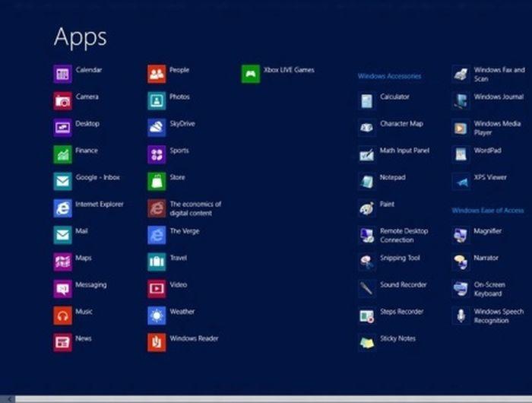Screen dimensions: 532x403
Task: Click the "Messaging" label text
Action: click(91, 285)
